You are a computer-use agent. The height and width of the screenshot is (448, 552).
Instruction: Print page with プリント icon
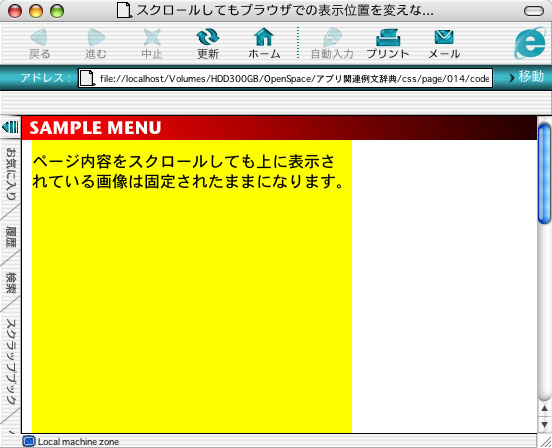388,38
